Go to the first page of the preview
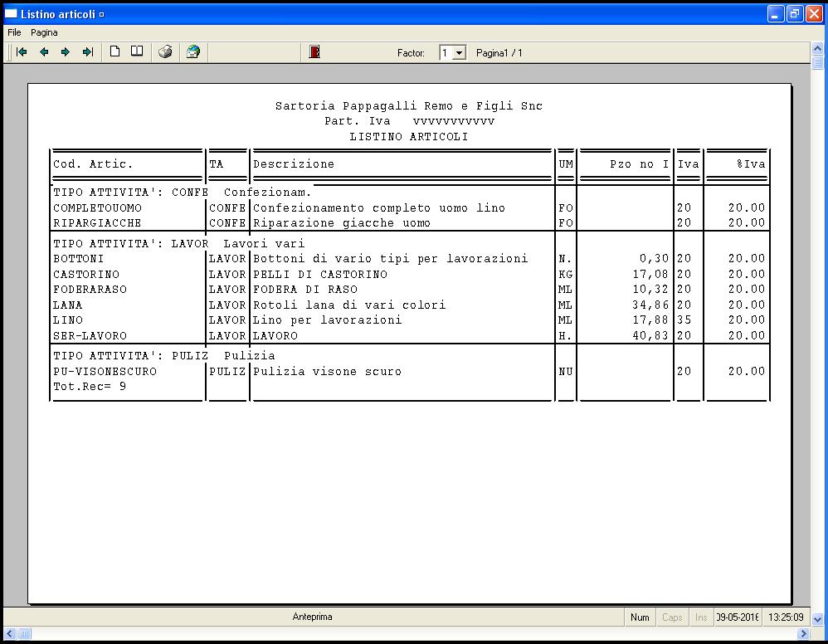Image resolution: width=828 pixels, height=644 pixels. pyautogui.click(x=22, y=51)
